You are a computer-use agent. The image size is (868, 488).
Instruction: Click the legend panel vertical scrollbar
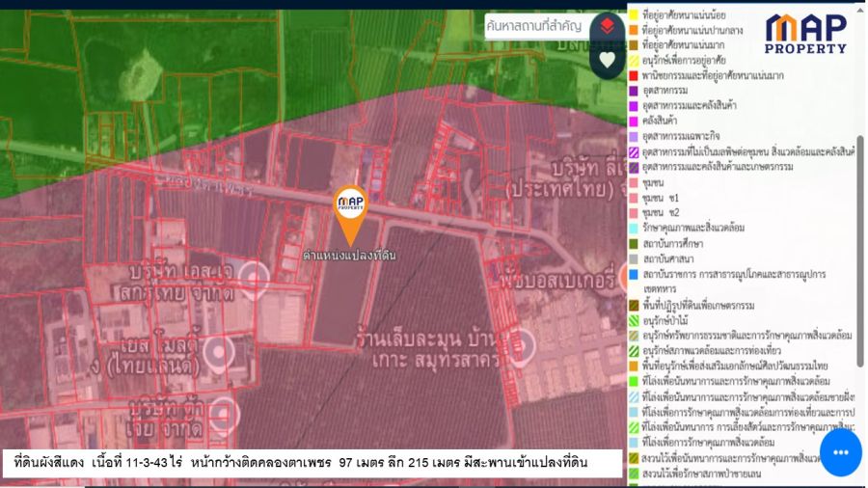[860, 241]
